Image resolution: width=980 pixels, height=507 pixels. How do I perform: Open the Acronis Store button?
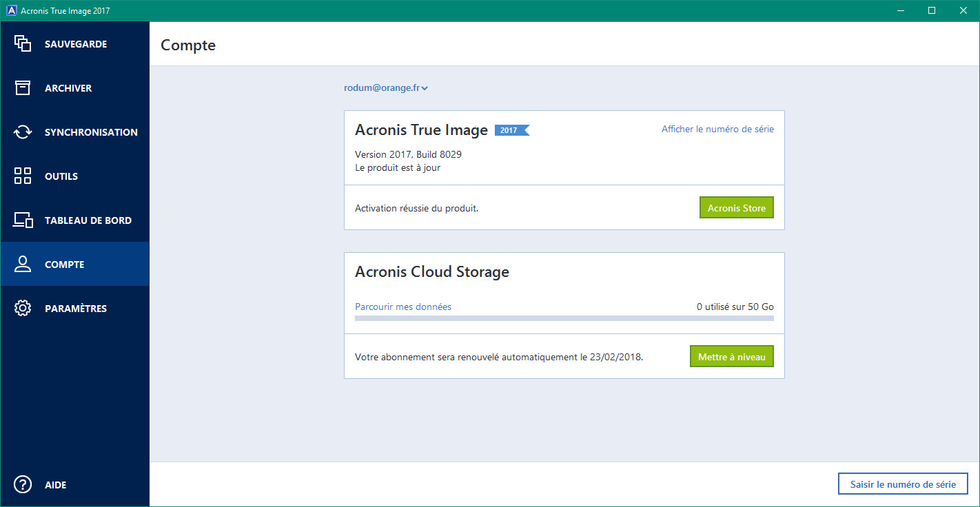(x=737, y=208)
